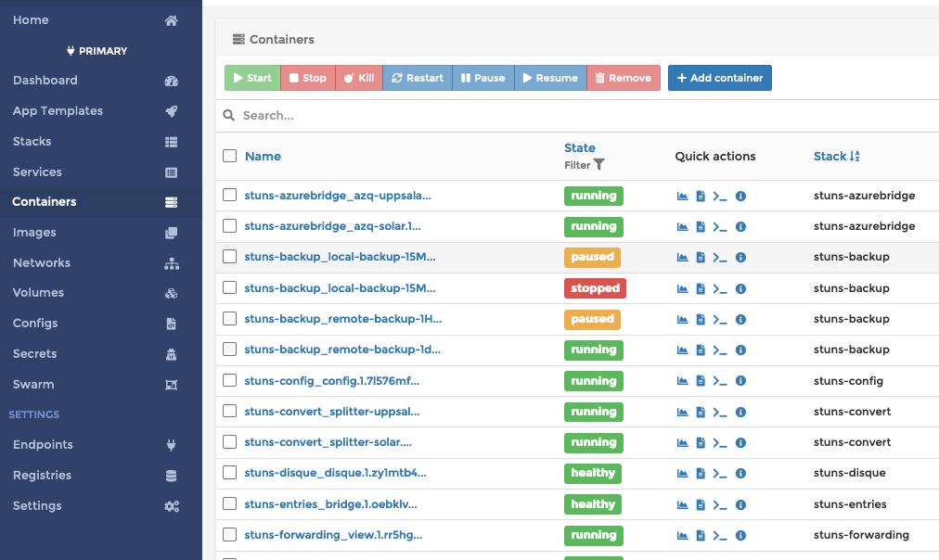
Task: Check the stuns-azurebridge_azq-solar container checkbox
Action: pyautogui.click(x=230, y=226)
